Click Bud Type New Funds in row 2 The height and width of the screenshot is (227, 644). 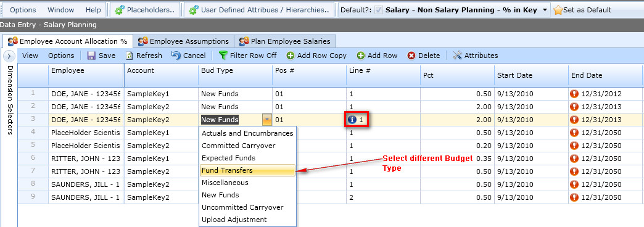point(236,107)
